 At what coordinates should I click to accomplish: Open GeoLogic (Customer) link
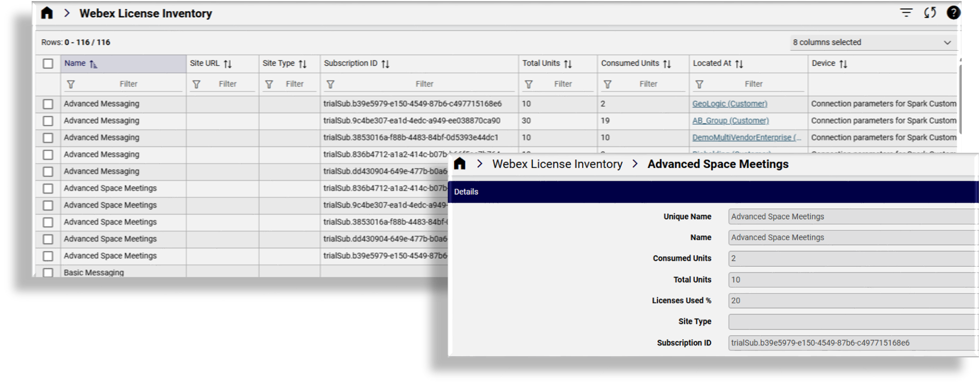click(x=730, y=104)
